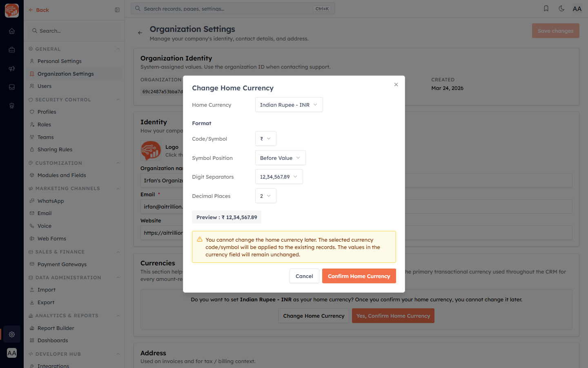588x368 pixels.
Task: Click the Back link in the sidebar header
Action: pyautogui.click(x=39, y=10)
